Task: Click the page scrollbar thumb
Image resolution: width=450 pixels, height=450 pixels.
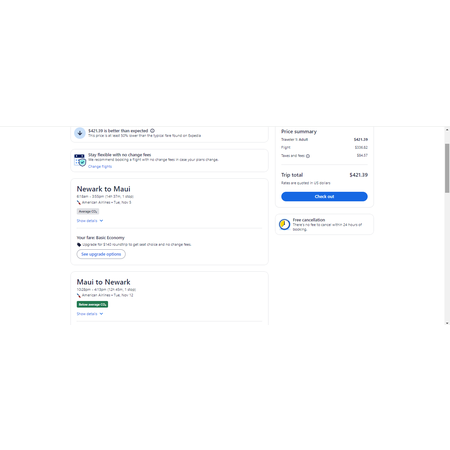Action: click(x=447, y=168)
